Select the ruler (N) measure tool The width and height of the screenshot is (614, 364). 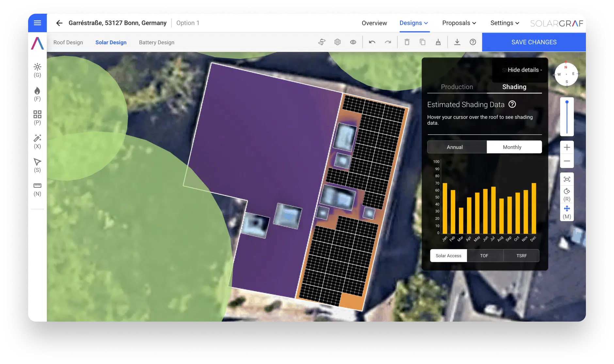(x=37, y=189)
